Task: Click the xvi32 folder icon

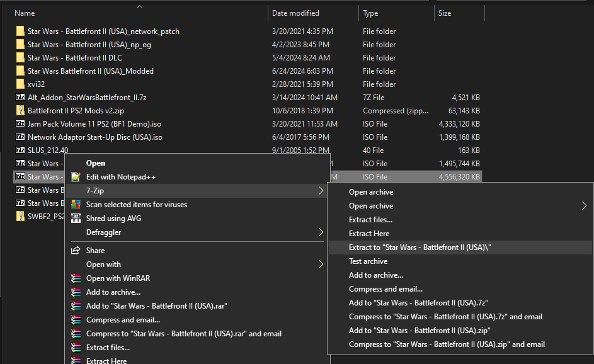Action: click(20, 84)
